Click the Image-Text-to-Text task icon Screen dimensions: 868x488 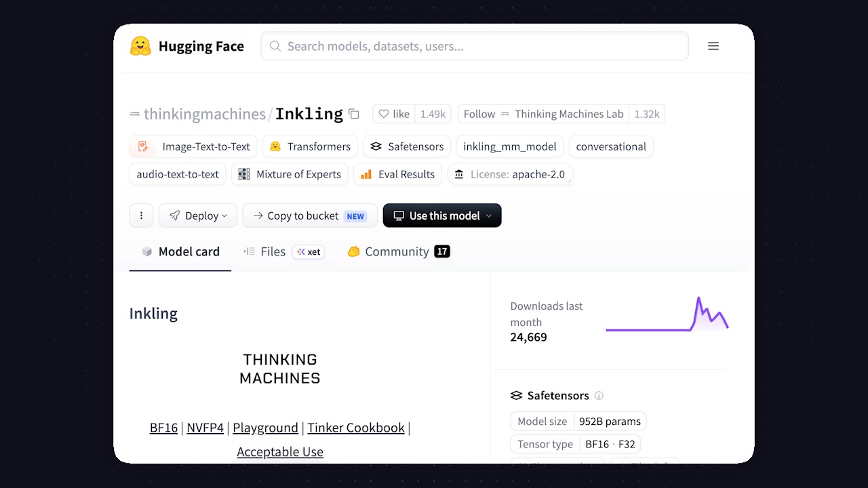pos(143,146)
